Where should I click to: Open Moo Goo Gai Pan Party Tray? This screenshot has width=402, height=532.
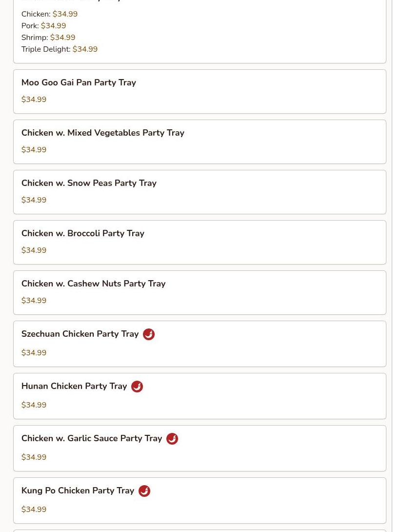(x=79, y=82)
